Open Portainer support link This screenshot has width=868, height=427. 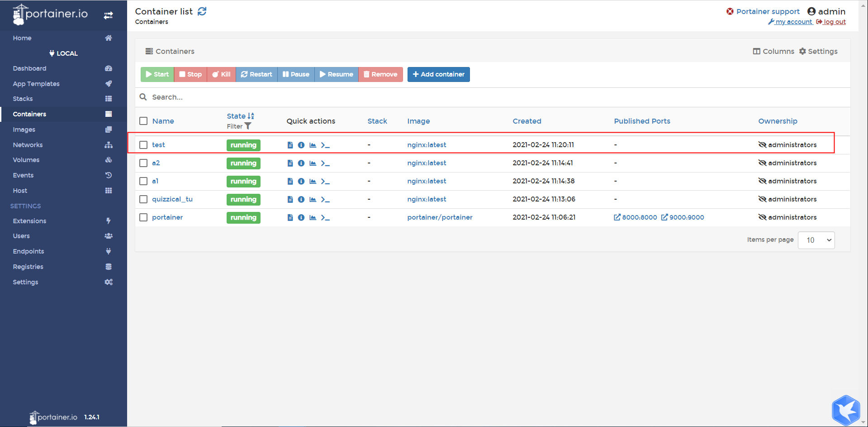click(x=763, y=11)
